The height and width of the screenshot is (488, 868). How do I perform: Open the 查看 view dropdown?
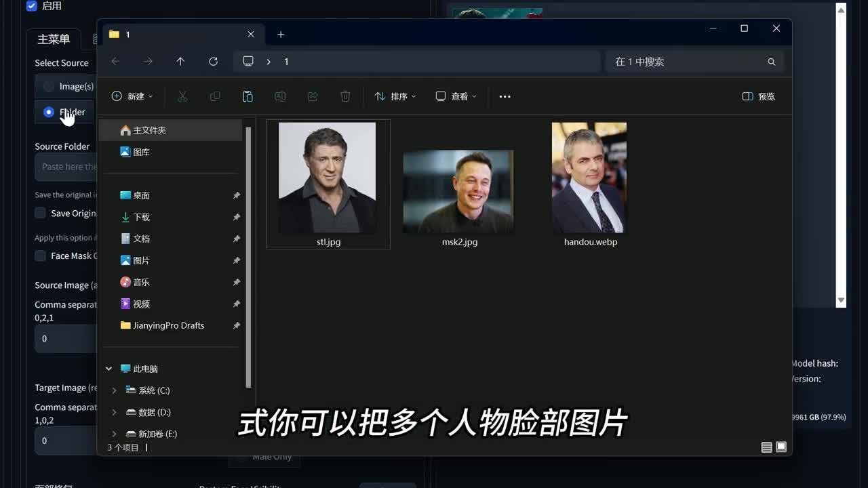[456, 96]
